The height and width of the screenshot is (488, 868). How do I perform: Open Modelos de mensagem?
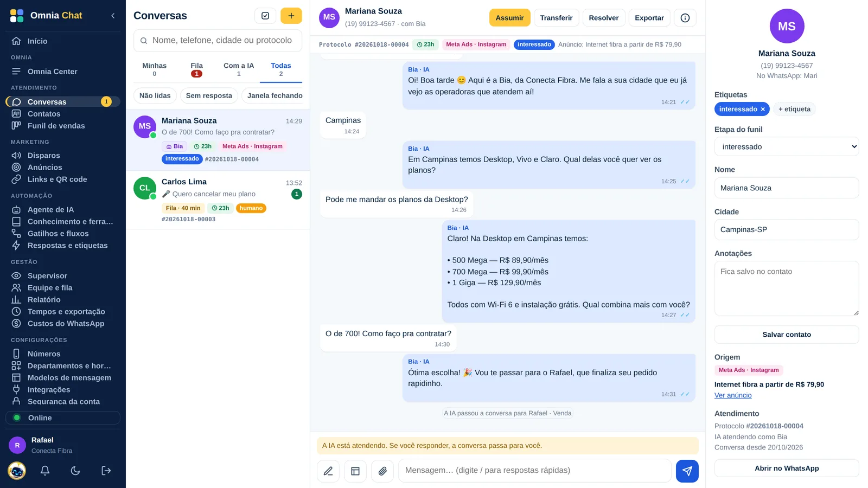pos(63,378)
